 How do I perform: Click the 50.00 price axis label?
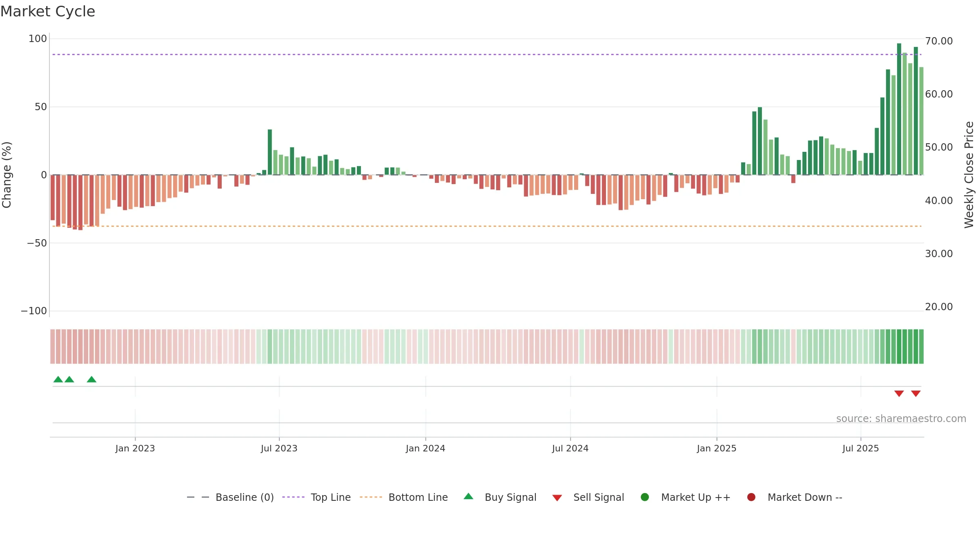939,147
